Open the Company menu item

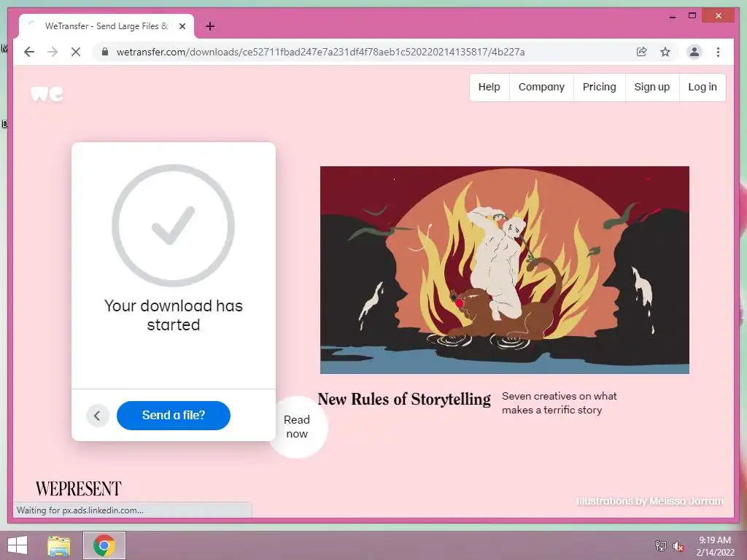tap(541, 87)
